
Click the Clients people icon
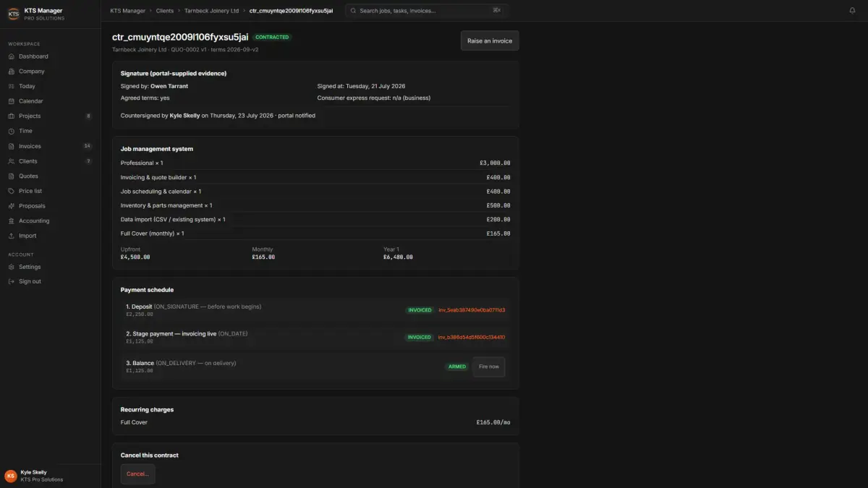click(12, 161)
